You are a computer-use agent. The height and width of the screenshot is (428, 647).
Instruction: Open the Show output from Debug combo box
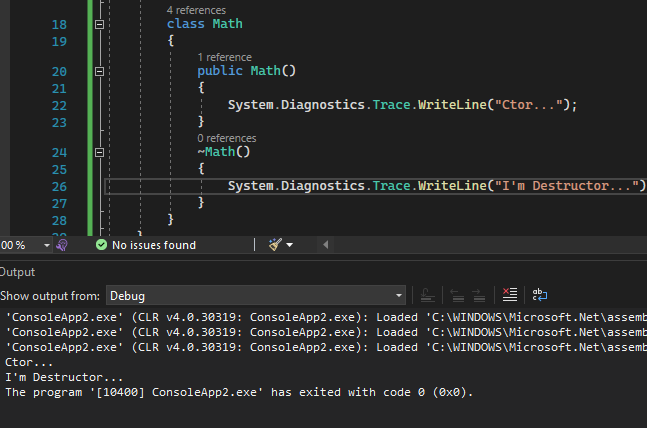[256, 296]
